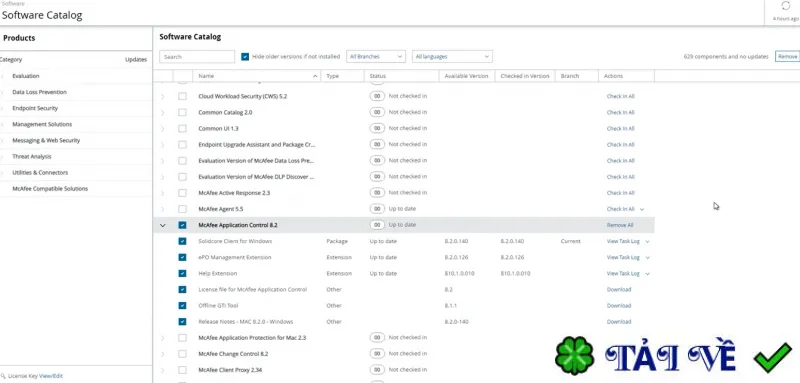Click Check In All for Common UI 1.3

(x=620, y=129)
